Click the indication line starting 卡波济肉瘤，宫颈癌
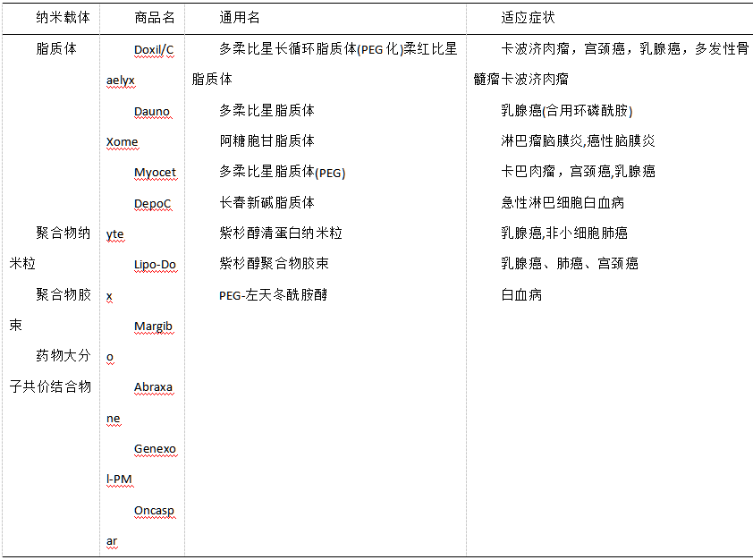Image resolution: width=753 pixels, height=560 pixels. [x=625, y=49]
